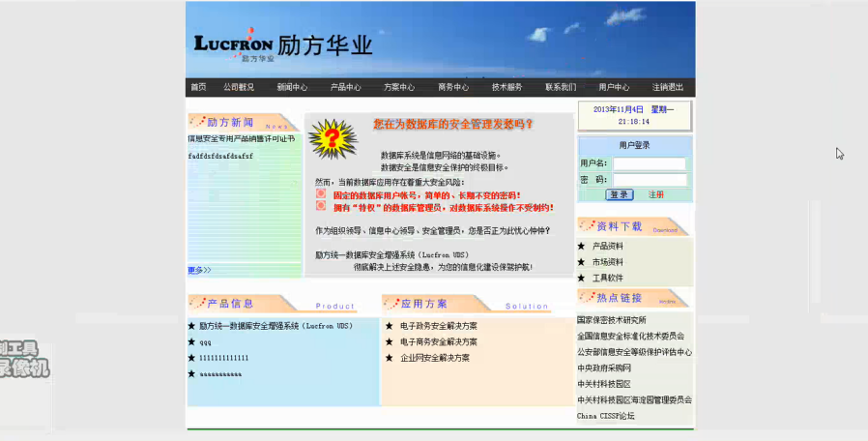Click 商务中心 in the nav bar

[452, 87]
